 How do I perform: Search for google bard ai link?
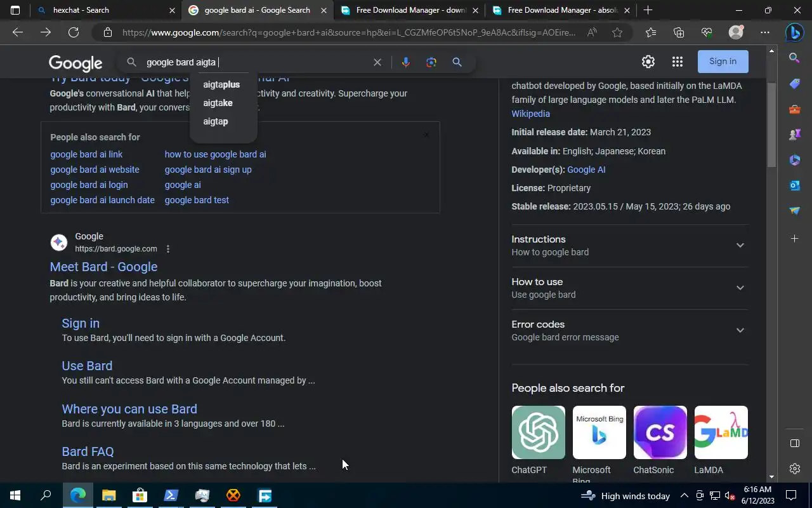coord(86,154)
